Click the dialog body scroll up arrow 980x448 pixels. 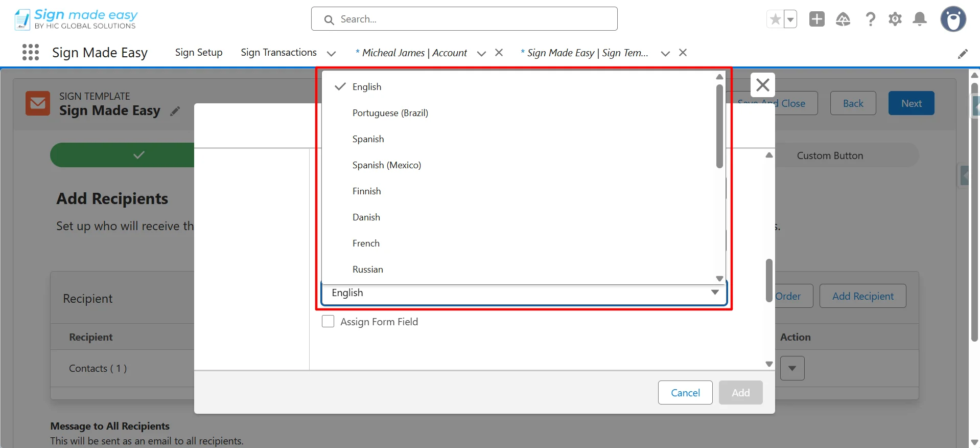pos(769,155)
